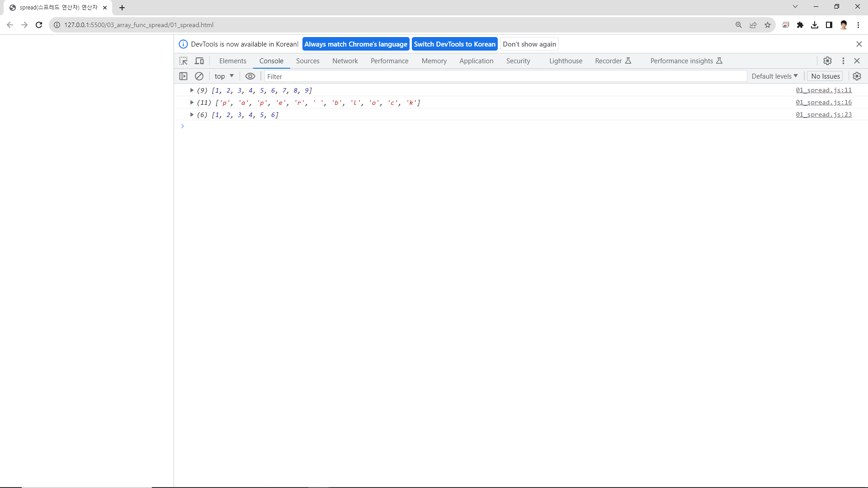This screenshot has height=488, width=868.
Task: Click Switch DevTools to Korean button
Action: click(454, 44)
